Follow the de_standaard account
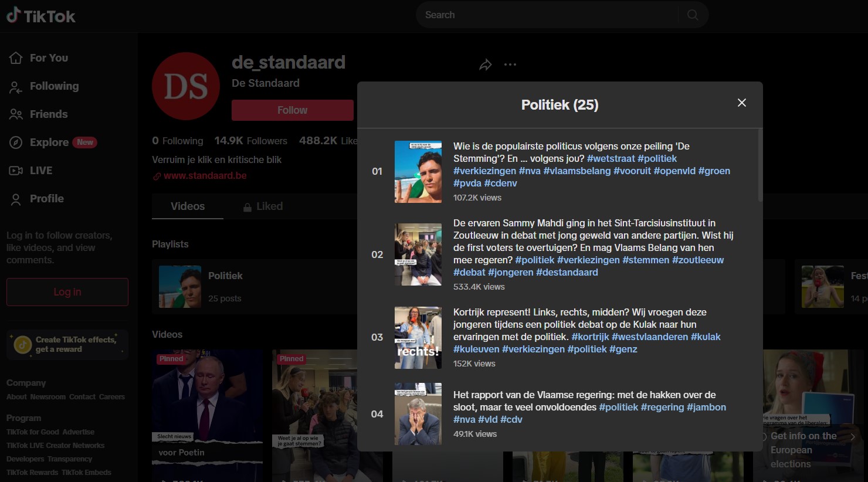Screen dimensions: 868x482 (293, 110)
